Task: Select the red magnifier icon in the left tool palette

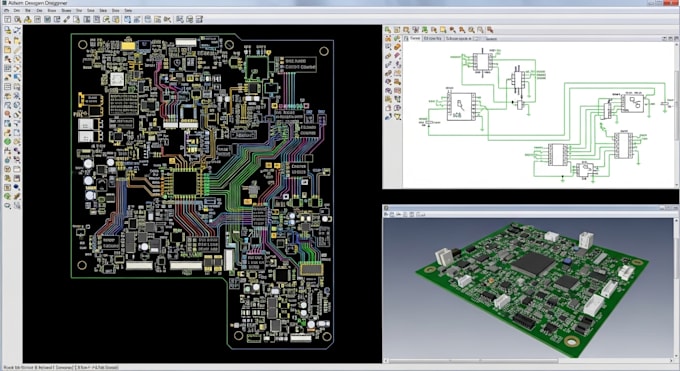Action: (x=8, y=114)
